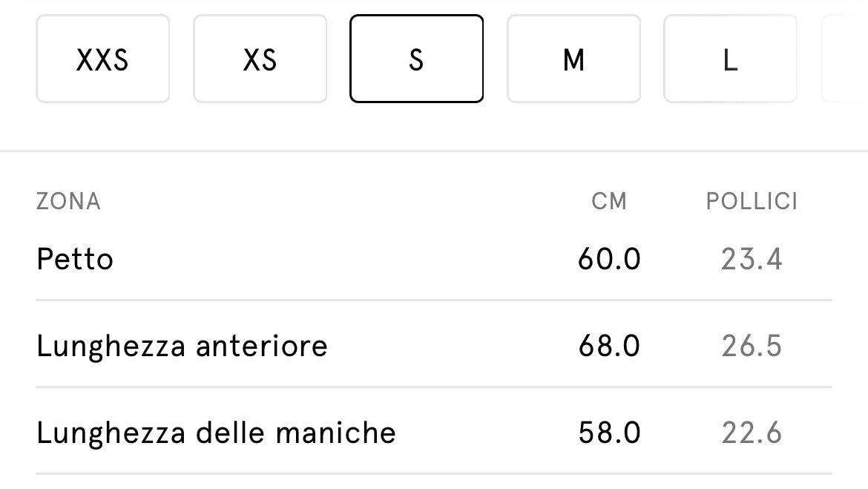Choose the partially visible size after L
Screen dimensions: 868x489
click(846, 59)
